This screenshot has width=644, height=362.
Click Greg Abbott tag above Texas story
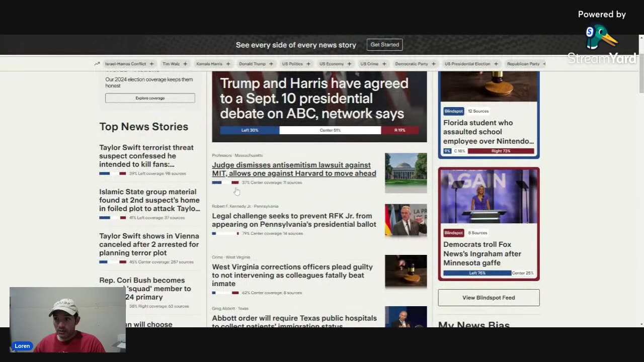[223, 309]
